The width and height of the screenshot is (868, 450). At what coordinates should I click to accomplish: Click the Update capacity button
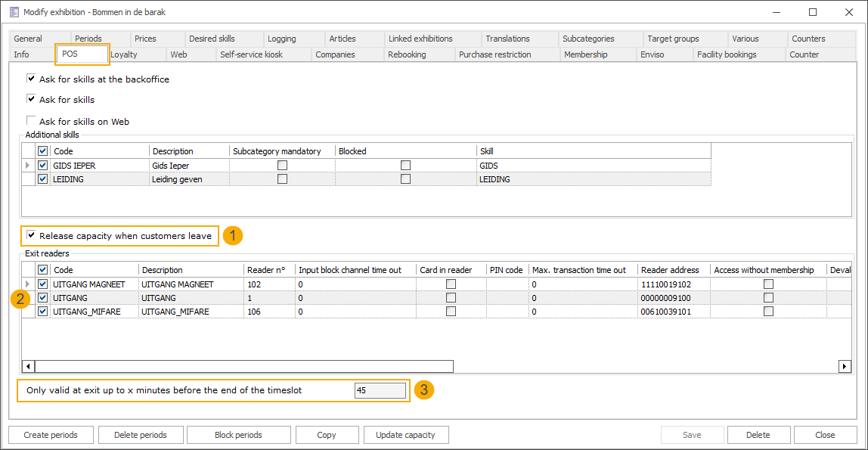tap(406, 435)
